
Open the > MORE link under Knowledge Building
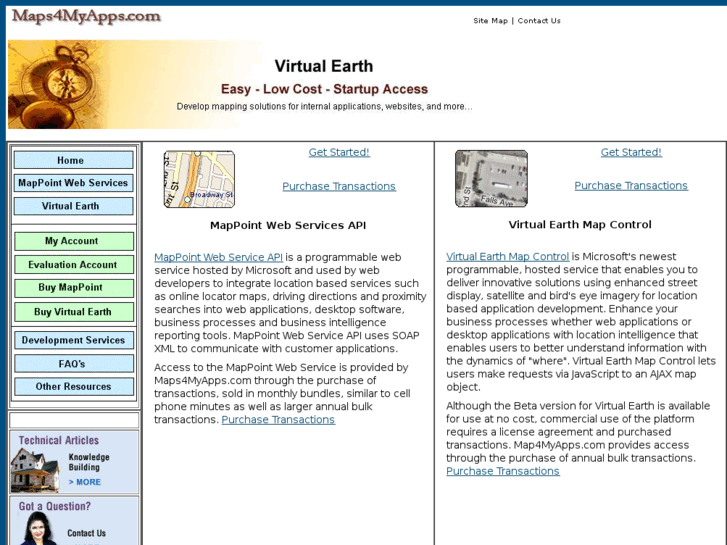coord(84,482)
